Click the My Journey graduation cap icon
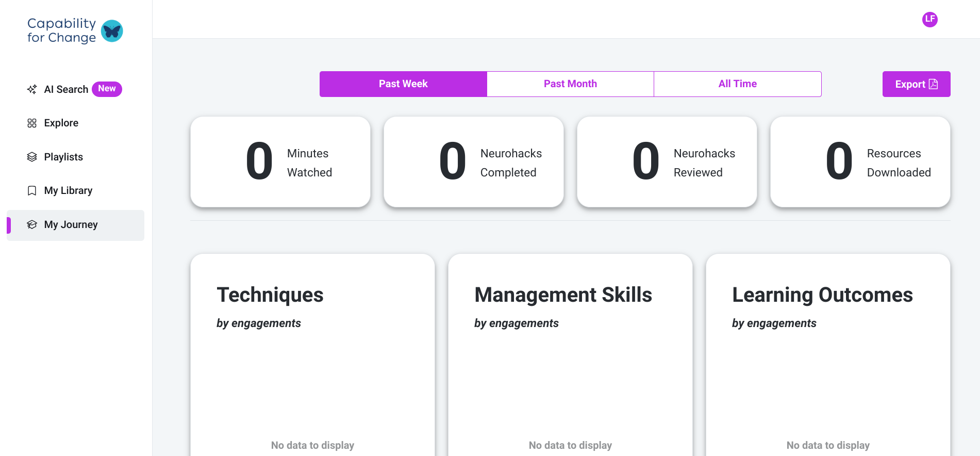This screenshot has width=980, height=456. point(32,224)
